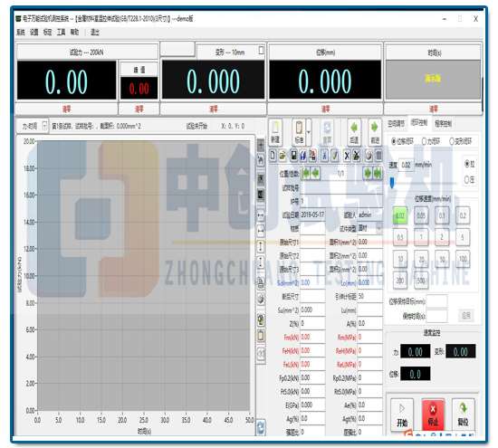
Task: Expand the 标准 standard button dropdown arrow
Action: tap(309, 132)
